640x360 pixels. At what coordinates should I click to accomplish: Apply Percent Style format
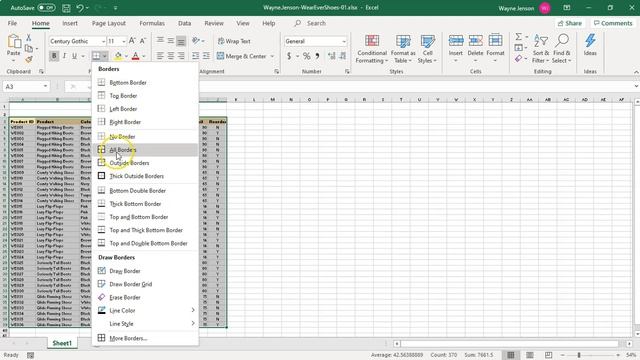[x=307, y=56]
